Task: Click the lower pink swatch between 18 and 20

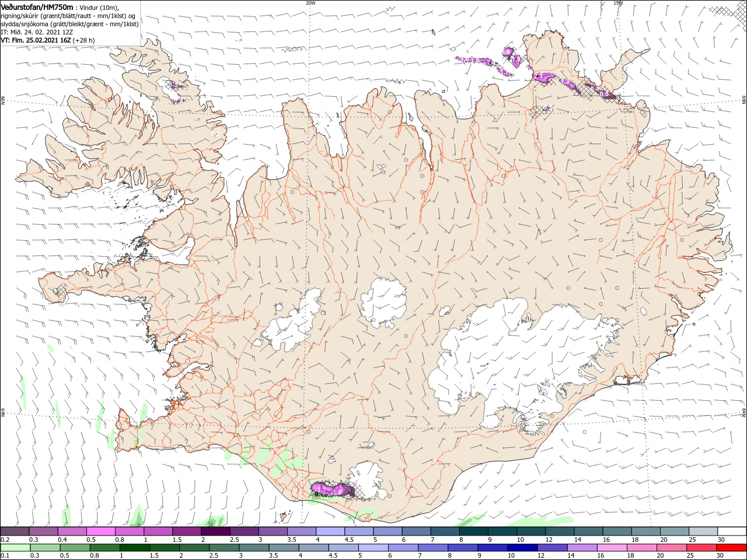Action: 641,548
